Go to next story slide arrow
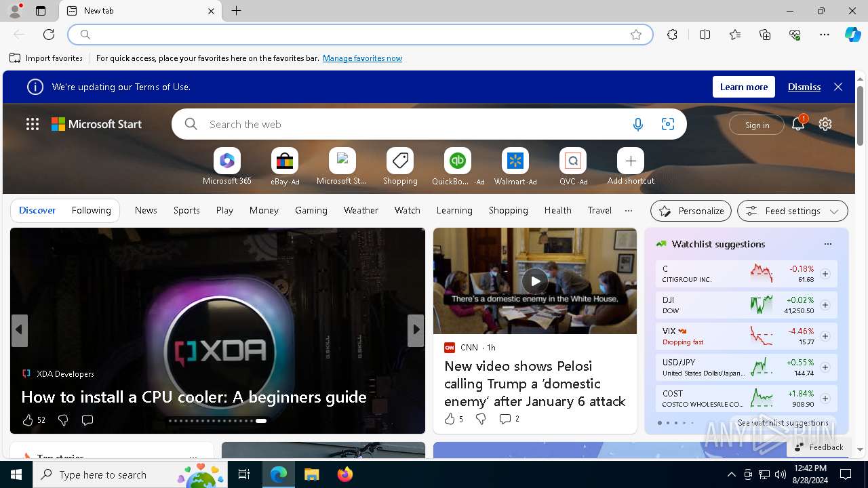The width and height of the screenshot is (868, 488). [416, 330]
